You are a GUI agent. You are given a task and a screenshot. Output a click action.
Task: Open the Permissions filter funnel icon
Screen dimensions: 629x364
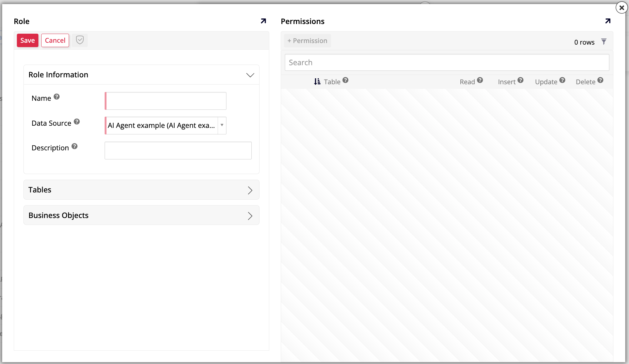point(604,41)
